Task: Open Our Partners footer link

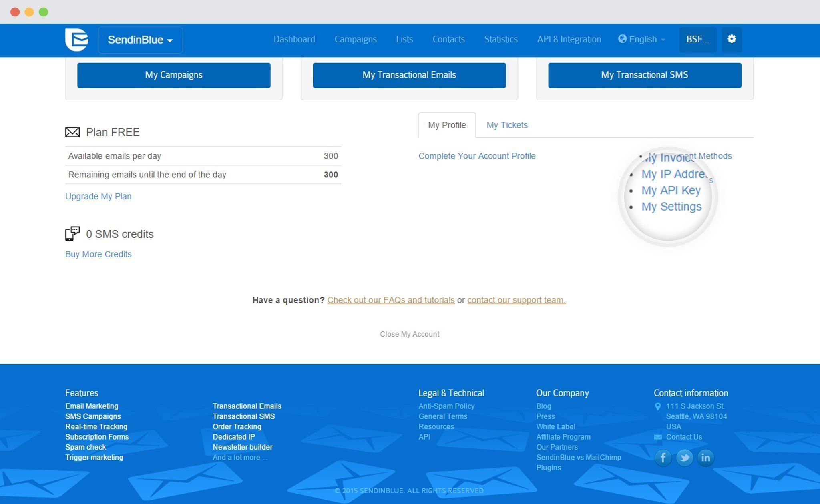Action: click(557, 447)
